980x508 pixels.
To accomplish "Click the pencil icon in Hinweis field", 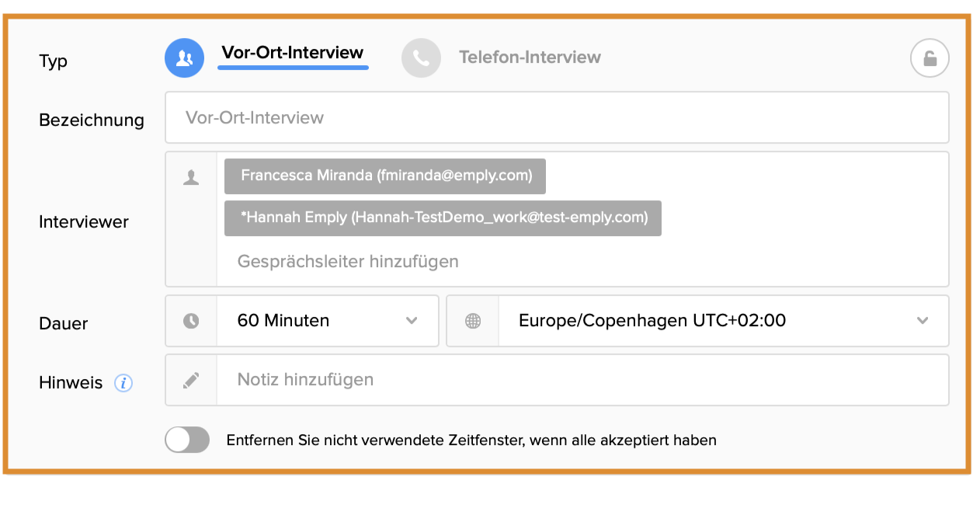I will tap(191, 380).
